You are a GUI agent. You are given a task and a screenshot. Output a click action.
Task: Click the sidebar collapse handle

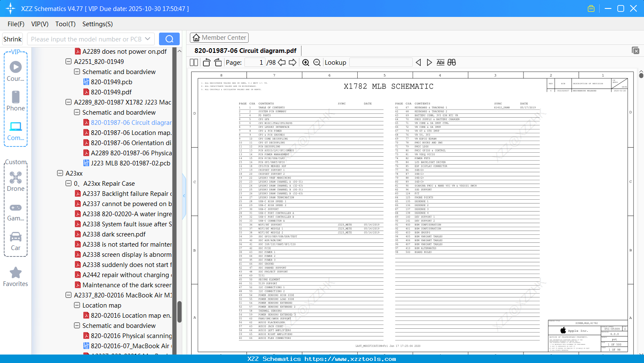click(184, 196)
